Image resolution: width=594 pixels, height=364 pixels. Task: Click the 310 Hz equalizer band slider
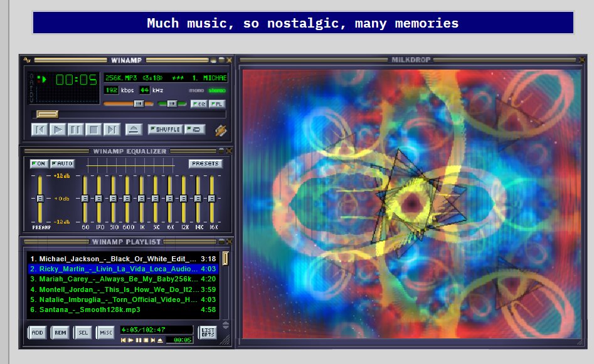113,199
